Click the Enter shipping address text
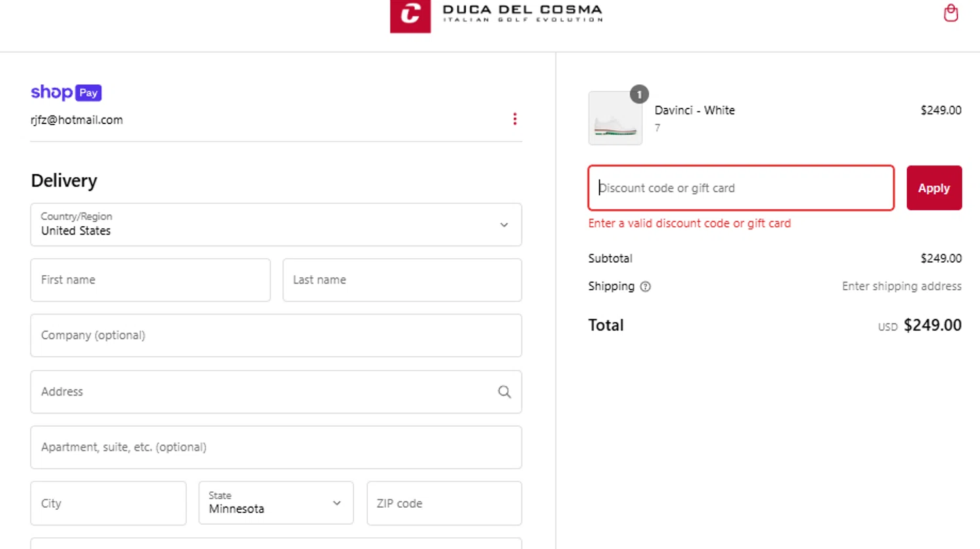 pyautogui.click(x=902, y=286)
